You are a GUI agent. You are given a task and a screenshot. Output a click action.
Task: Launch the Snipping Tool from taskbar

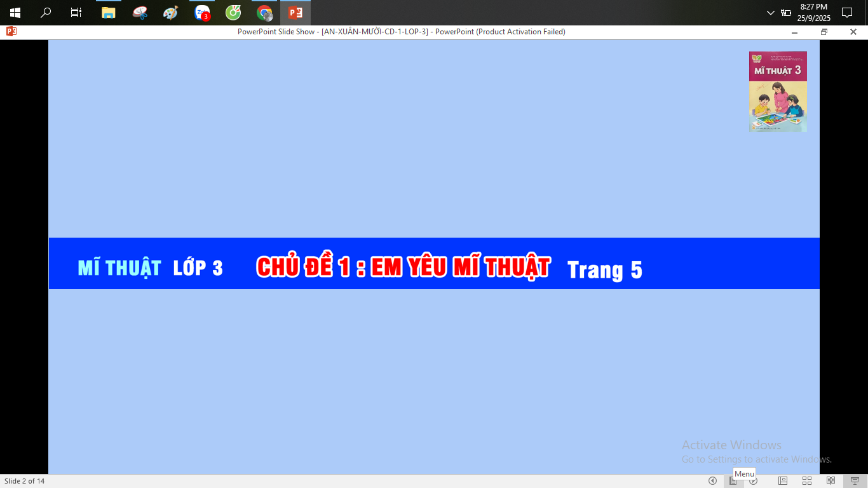click(x=140, y=13)
